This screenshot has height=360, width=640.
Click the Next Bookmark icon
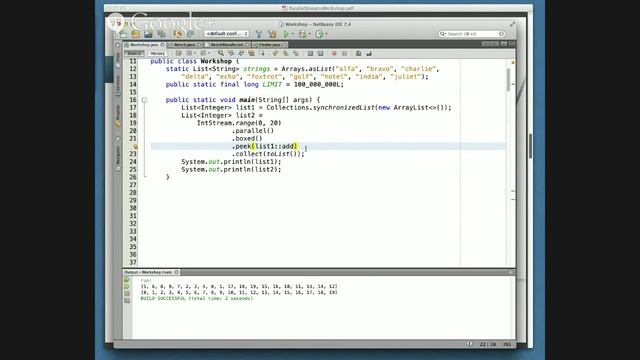click(x=286, y=53)
